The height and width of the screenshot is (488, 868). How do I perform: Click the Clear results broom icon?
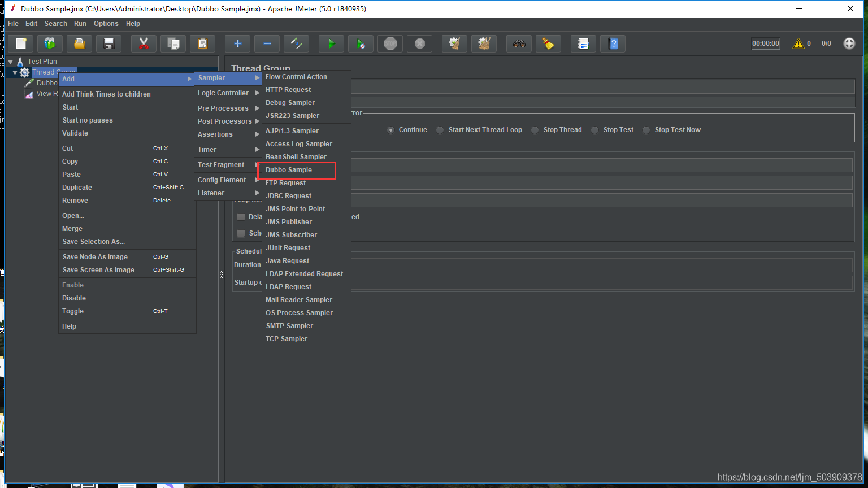tap(455, 43)
